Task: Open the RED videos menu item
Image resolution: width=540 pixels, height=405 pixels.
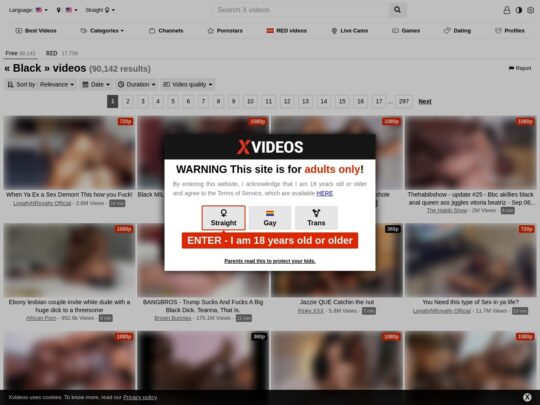Action: point(287,31)
